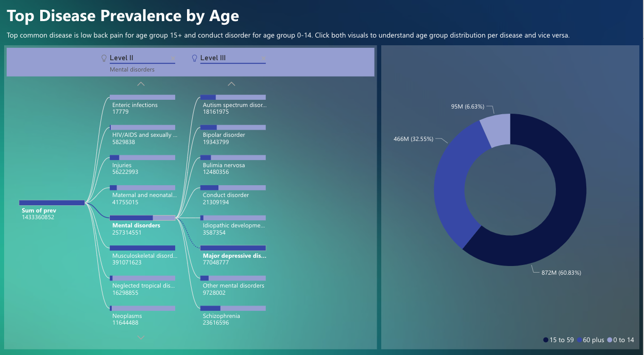Click the 15 to 59 legend swatch
The width and height of the screenshot is (644, 355).
click(546, 340)
